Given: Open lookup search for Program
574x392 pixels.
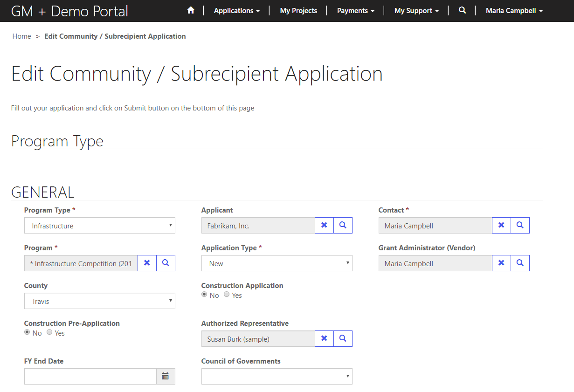Looking at the screenshot, I should (x=166, y=263).
